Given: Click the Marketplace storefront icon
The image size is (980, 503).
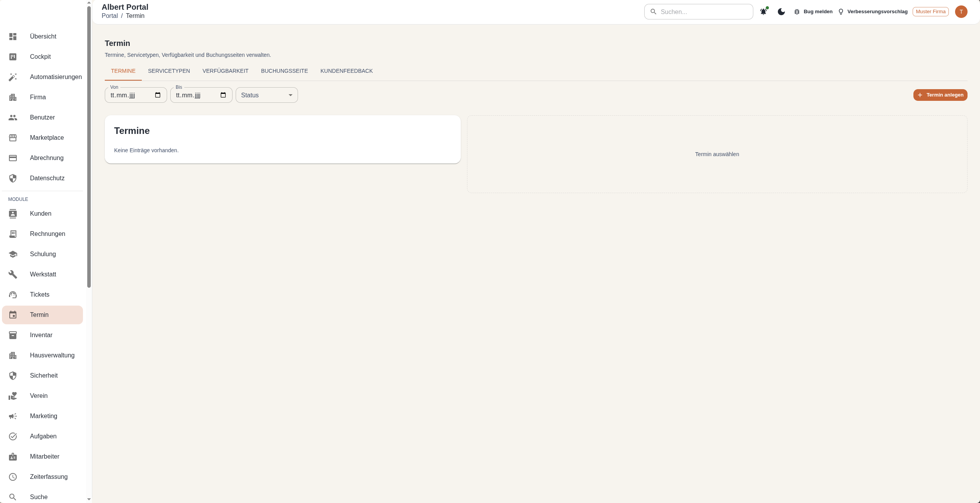Looking at the screenshot, I should [x=13, y=138].
